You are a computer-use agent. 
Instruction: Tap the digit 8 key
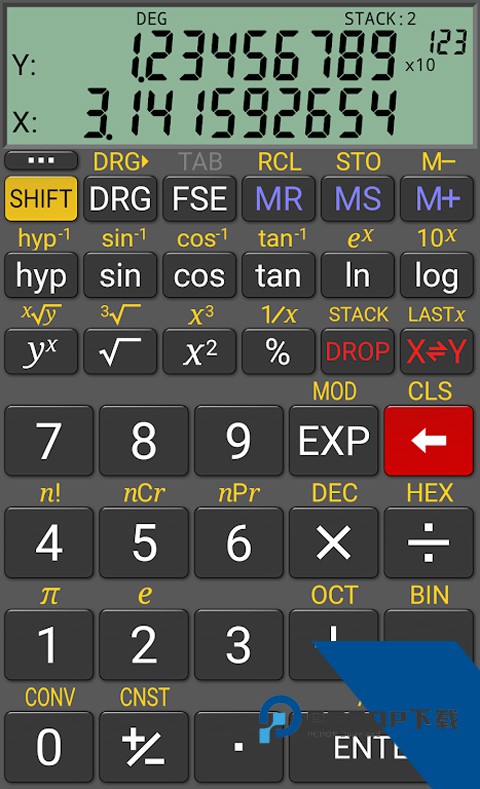click(x=144, y=441)
